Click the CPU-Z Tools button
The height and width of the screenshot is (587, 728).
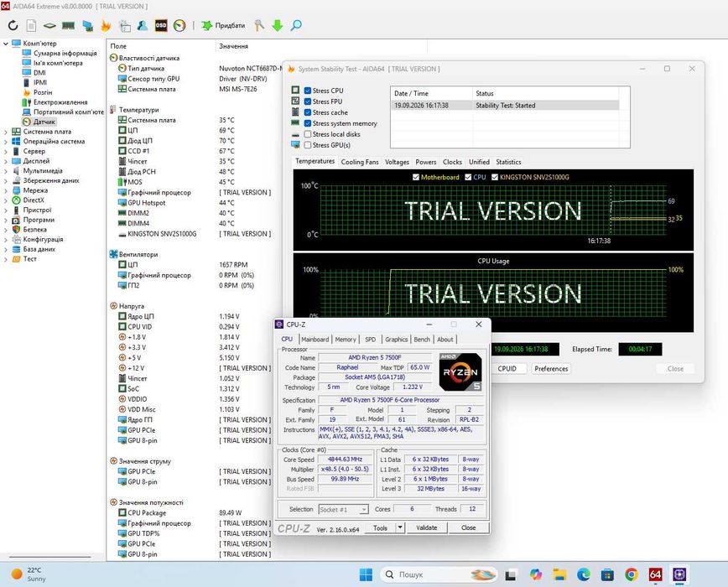coord(380,527)
